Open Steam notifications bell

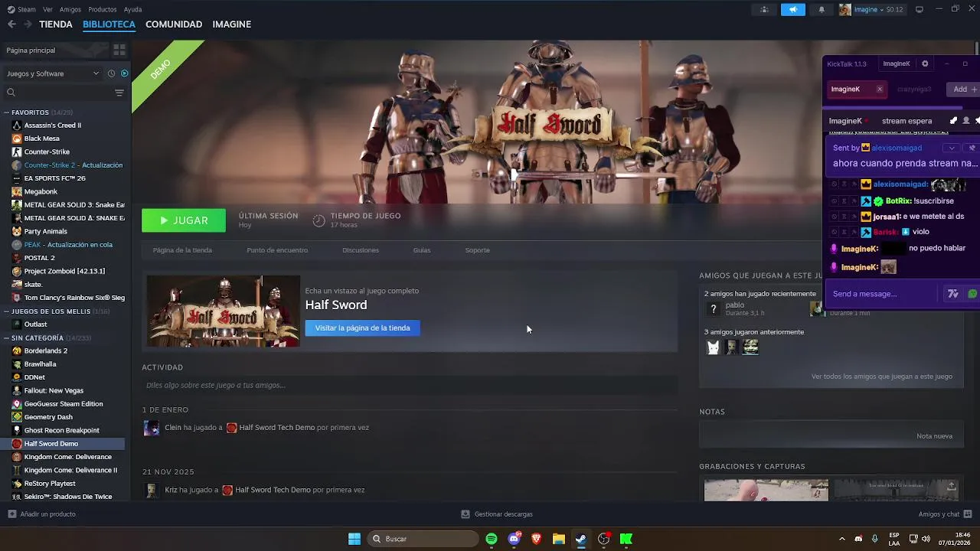(822, 10)
